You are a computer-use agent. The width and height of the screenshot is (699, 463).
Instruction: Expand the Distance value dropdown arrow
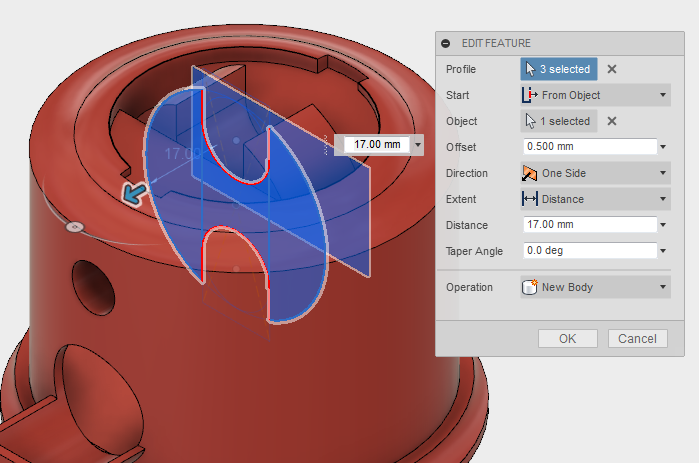pyautogui.click(x=663, y=225)
